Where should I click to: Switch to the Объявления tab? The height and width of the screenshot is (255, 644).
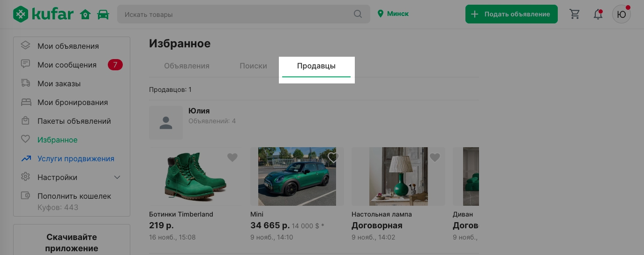pyautogui.click(x=187, y=66)
